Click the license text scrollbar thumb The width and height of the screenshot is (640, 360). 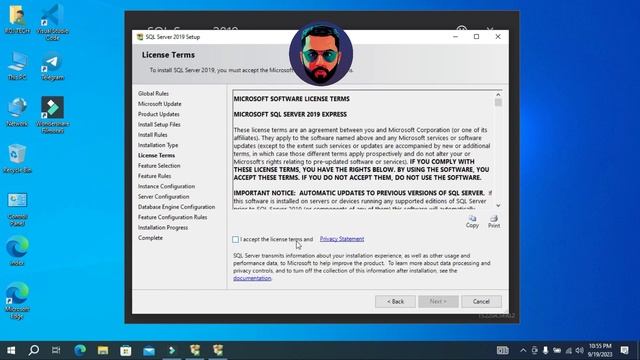pyautogui.click(x=498, y=102)
